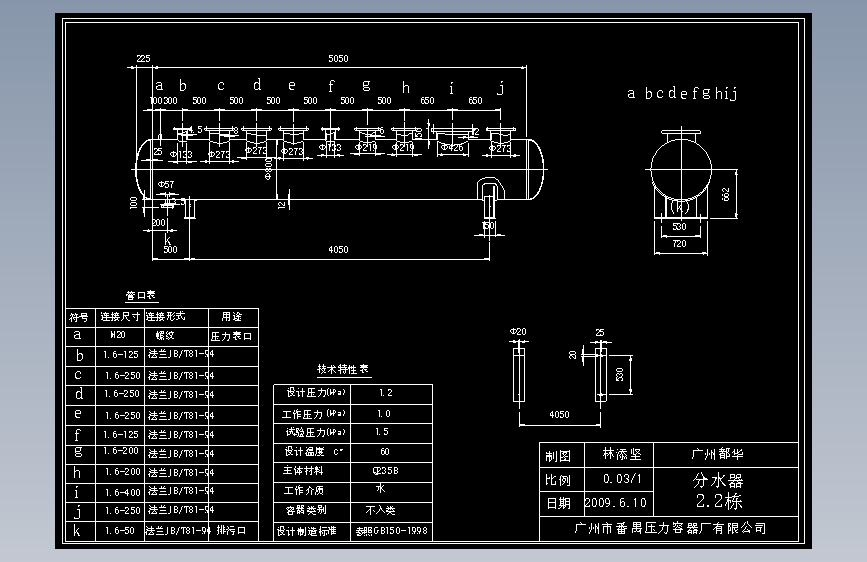Screen dimensions: 867x562
Task: Select the Q235B material value
Action: coord(385,471)
